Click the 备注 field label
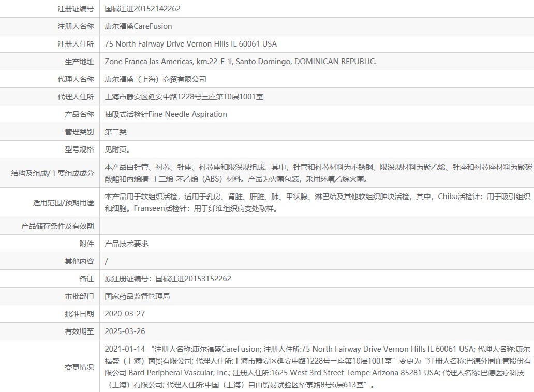534x392 pixels. point(86,279)
